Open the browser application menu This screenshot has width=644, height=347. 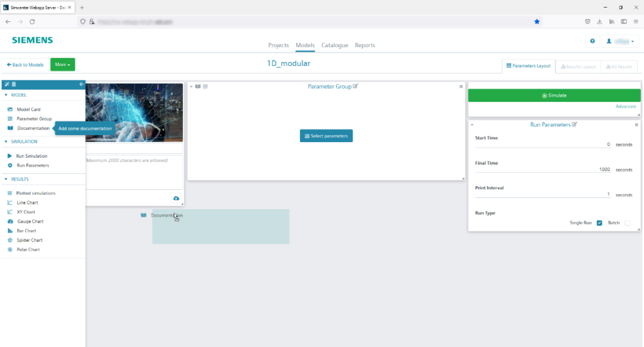(x=636, y=22)
